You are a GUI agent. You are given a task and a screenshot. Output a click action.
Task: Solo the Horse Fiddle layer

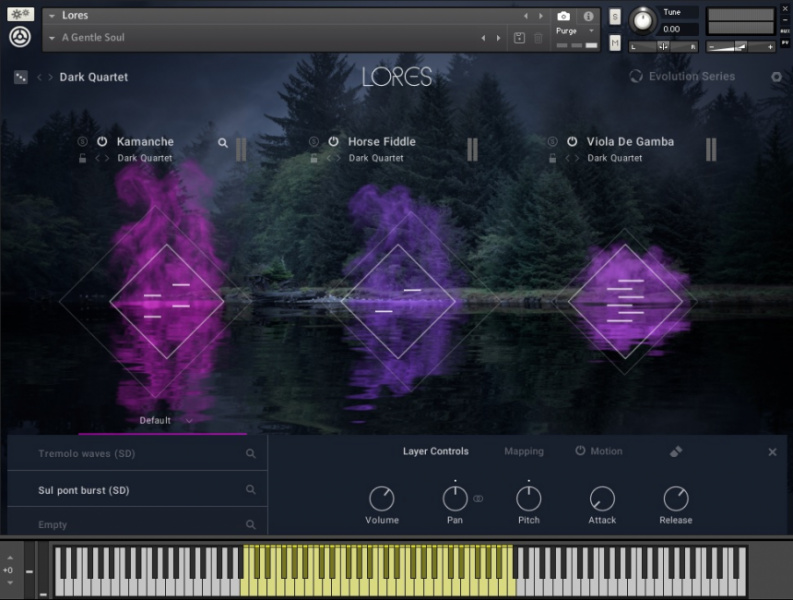tap(314, 142)
